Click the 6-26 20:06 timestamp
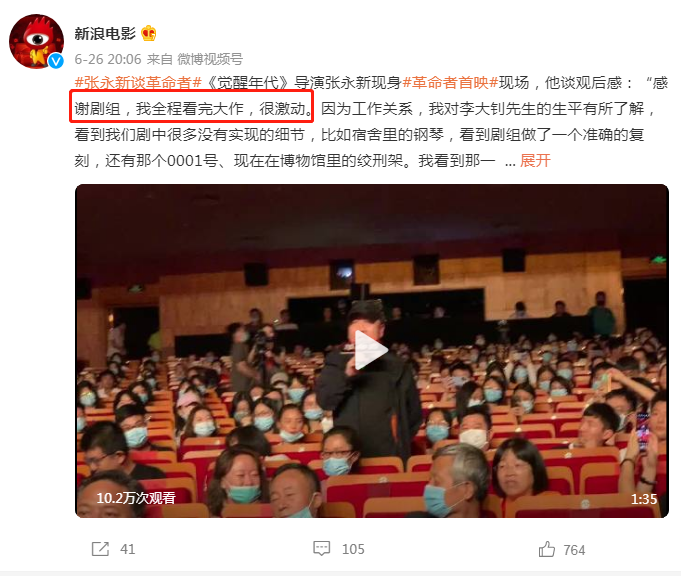The image size is (681, 576). (108, 59)
